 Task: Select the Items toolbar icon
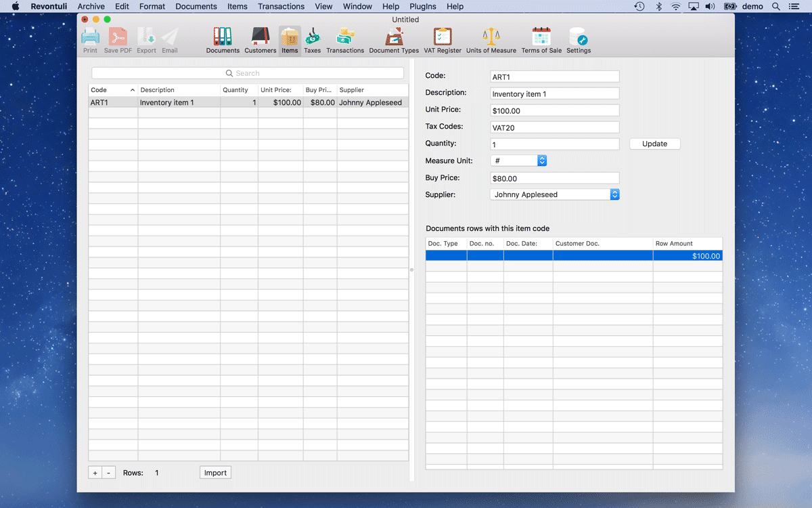tap(290, 37)
